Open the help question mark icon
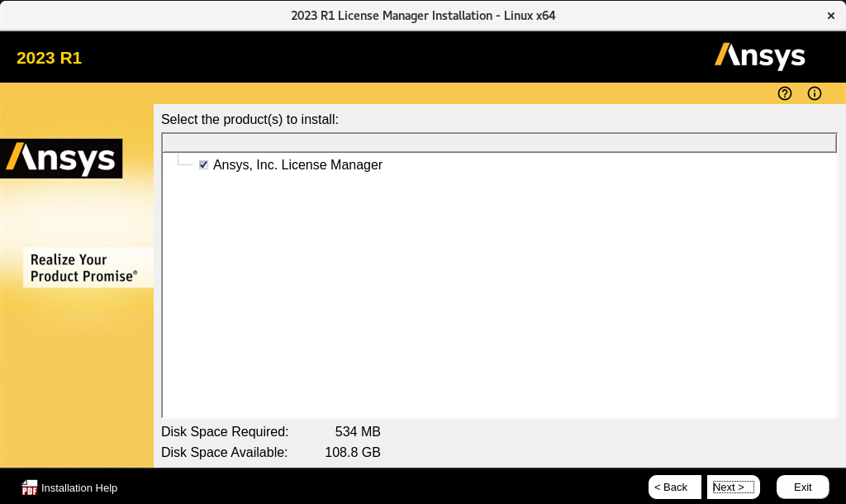 [x=785, y=93]
